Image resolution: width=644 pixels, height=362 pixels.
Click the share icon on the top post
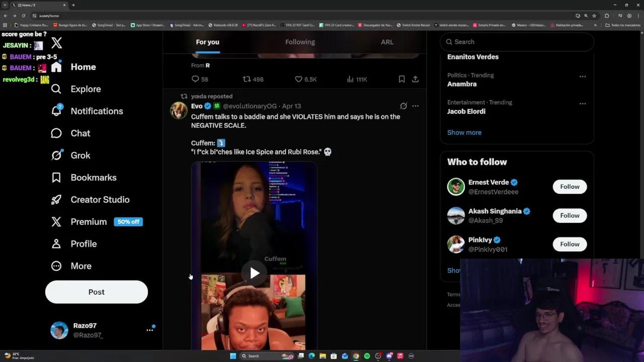coord(415,79)
